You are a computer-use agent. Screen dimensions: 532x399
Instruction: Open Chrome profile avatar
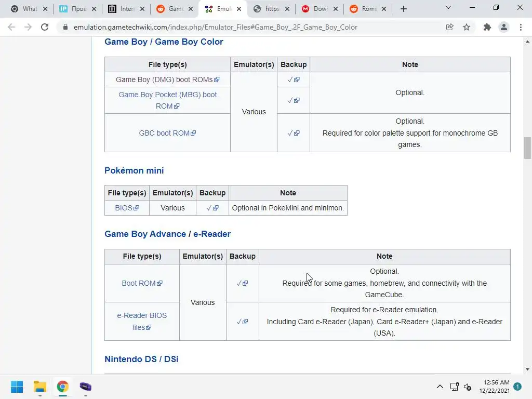click(504, 27)
